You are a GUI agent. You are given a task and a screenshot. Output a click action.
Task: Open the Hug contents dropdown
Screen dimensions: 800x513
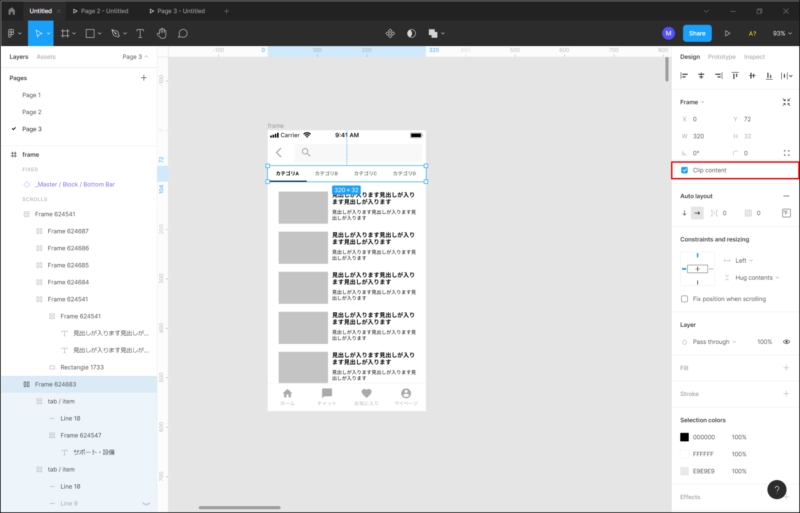pyautogui.click(x=758, y=277)
